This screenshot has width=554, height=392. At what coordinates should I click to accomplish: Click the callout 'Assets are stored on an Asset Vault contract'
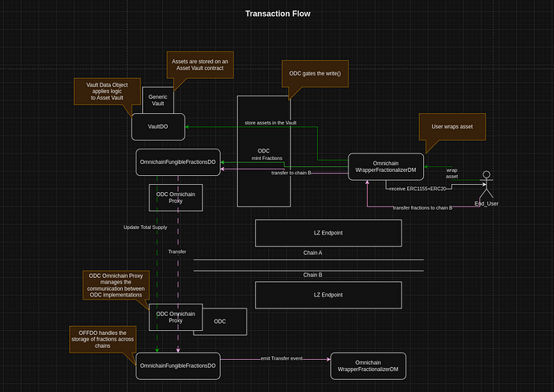pos(200,65)
